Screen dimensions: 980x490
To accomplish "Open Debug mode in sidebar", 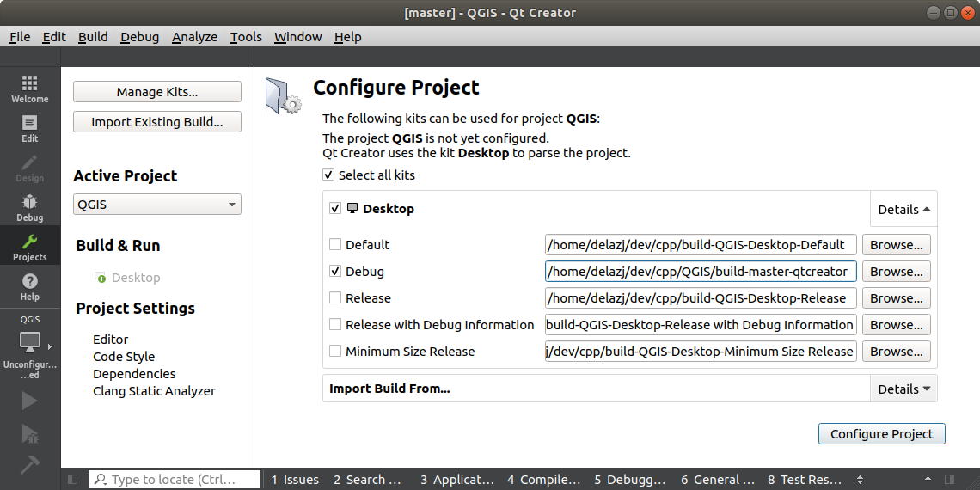I will (29, 207).
